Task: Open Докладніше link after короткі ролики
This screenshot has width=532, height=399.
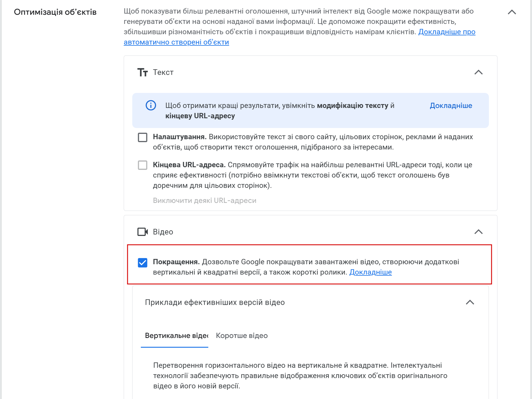Action: coord(371,272)
